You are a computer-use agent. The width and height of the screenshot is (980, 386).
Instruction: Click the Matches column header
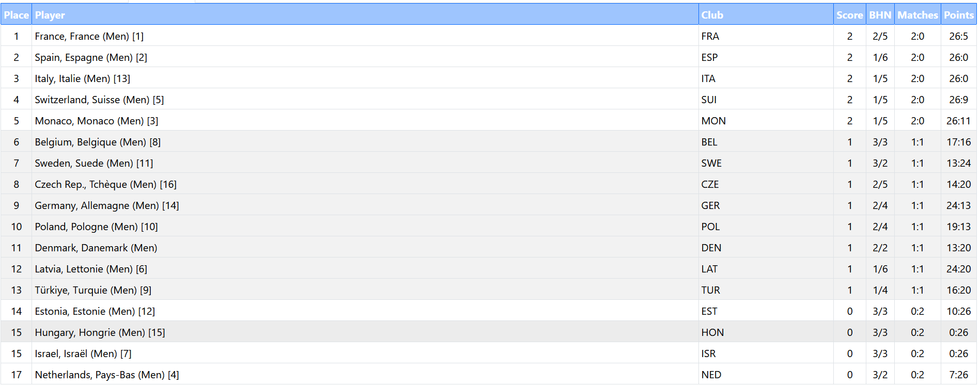[x=917, y=15]
